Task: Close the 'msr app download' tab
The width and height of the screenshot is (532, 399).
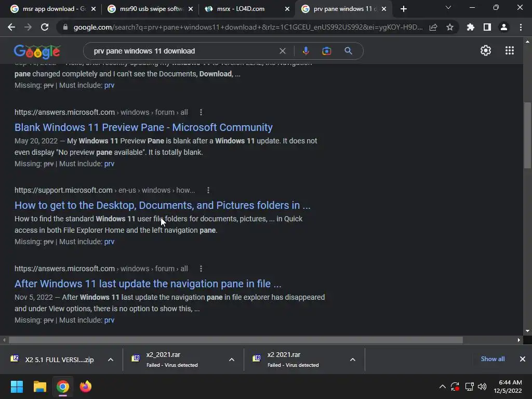Action: (94, 9)
